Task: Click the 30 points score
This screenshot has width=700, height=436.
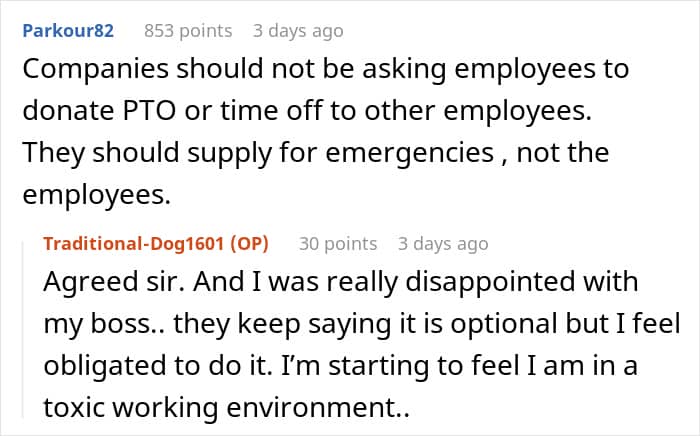Action: (x=339, y=243)
